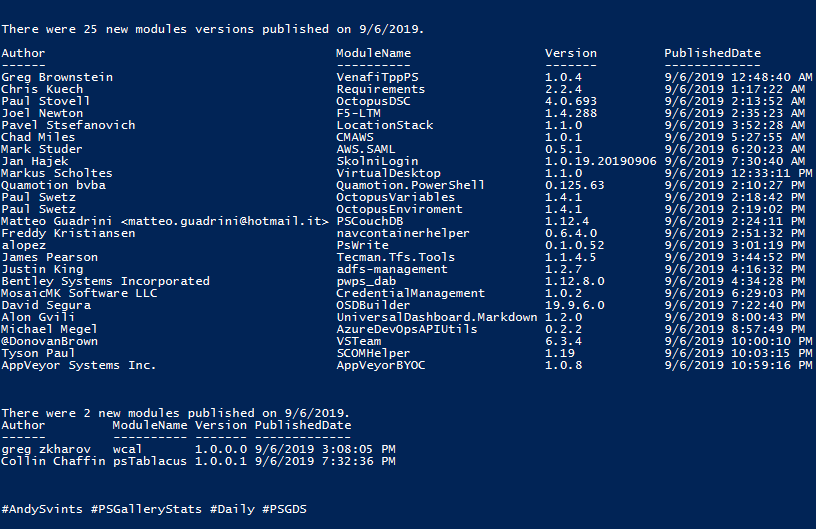Click the UniversalDashboard.Markdown module name
Image resolution: width=816 pixels, height=529 pixels.
tap(437, 317)
